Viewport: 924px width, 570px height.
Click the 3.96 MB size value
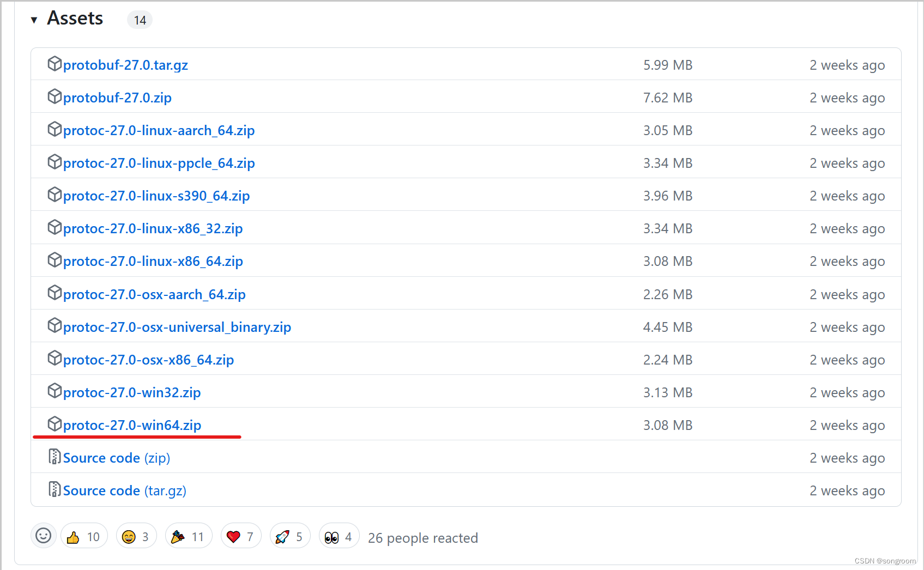point(668,196)
